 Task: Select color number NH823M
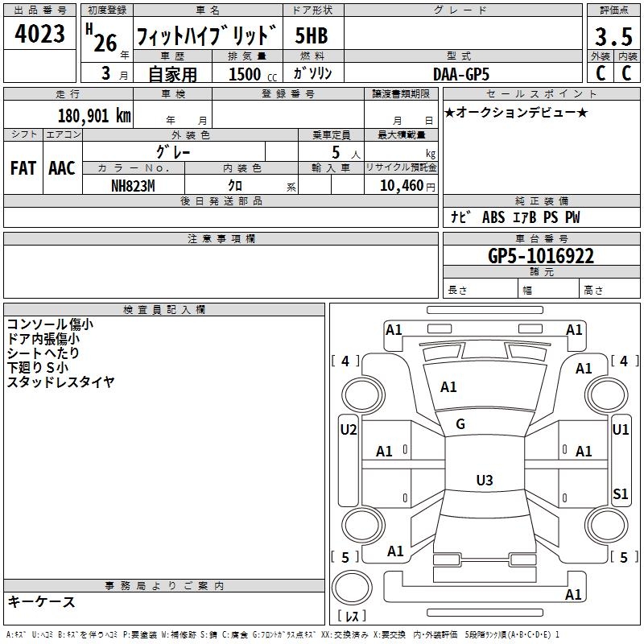point(133,186)
